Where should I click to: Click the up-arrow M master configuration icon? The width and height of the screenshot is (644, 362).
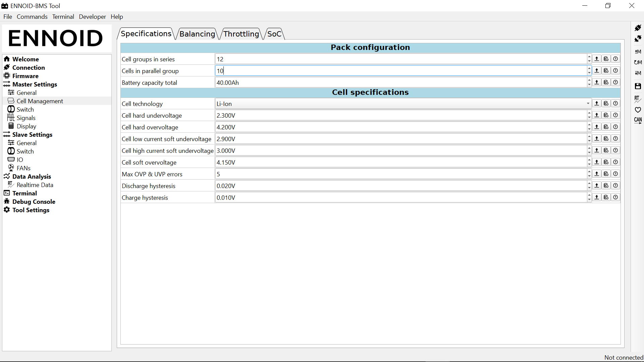[638, 52]
